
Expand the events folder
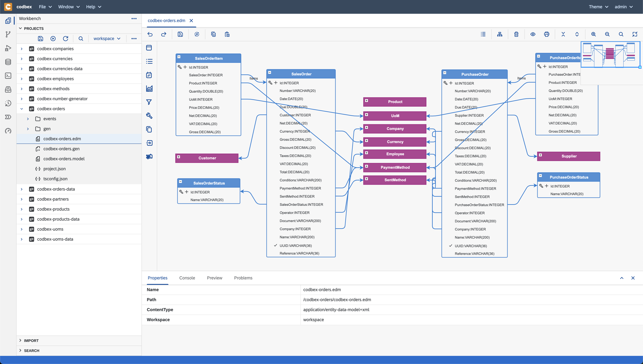click(28, 119)
